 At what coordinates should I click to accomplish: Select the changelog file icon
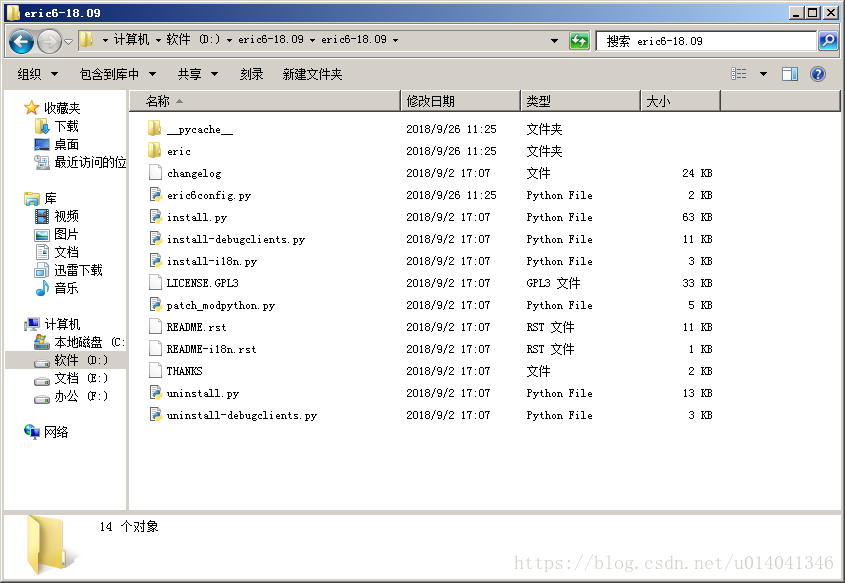155,172
